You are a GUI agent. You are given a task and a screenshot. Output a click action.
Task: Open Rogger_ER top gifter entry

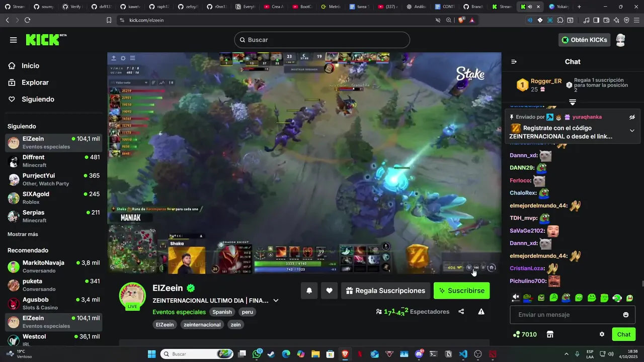(539, 85)
